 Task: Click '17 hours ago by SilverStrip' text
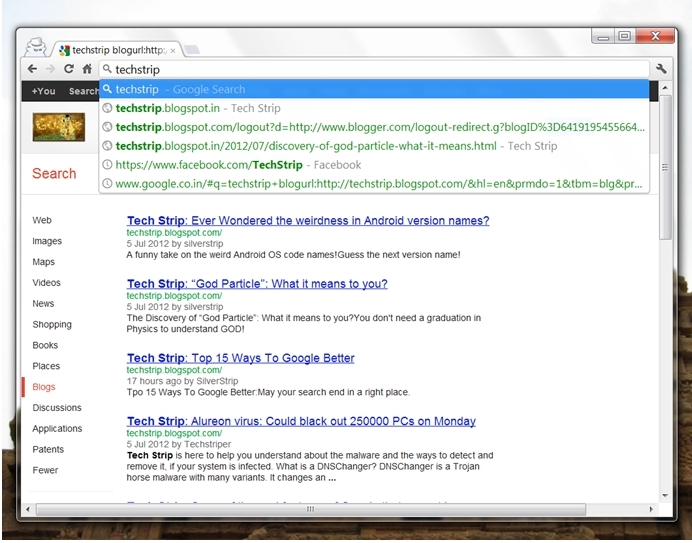click(182, 381)
